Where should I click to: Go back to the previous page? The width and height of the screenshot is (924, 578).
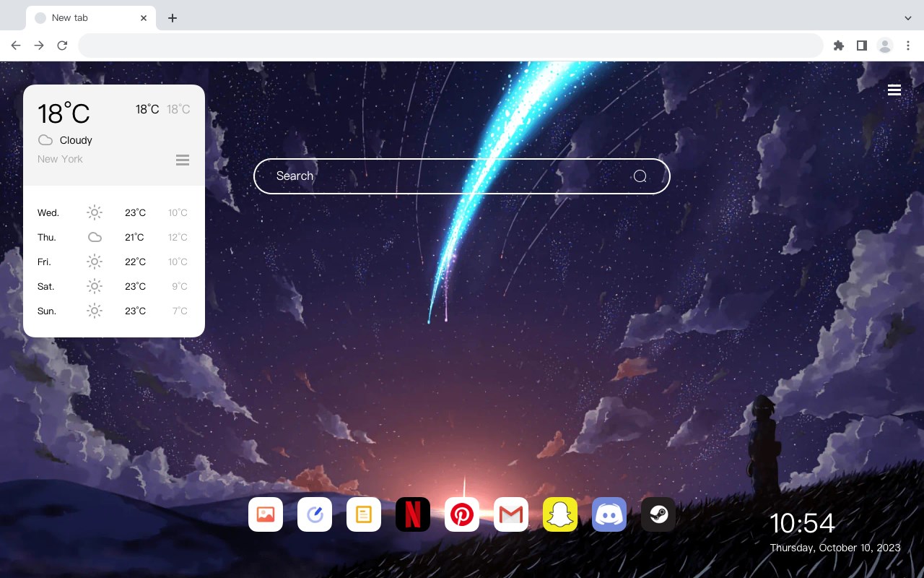(16, 46)
